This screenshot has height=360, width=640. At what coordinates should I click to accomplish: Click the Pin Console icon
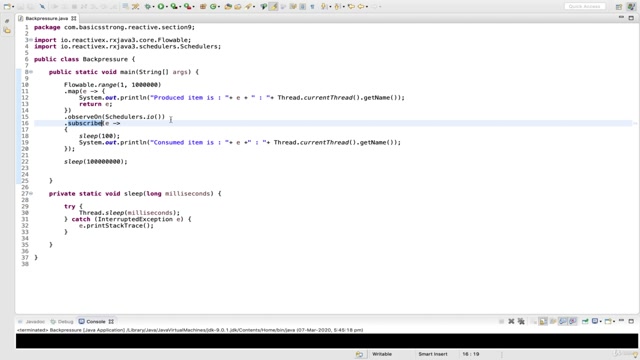coord(585,322)
